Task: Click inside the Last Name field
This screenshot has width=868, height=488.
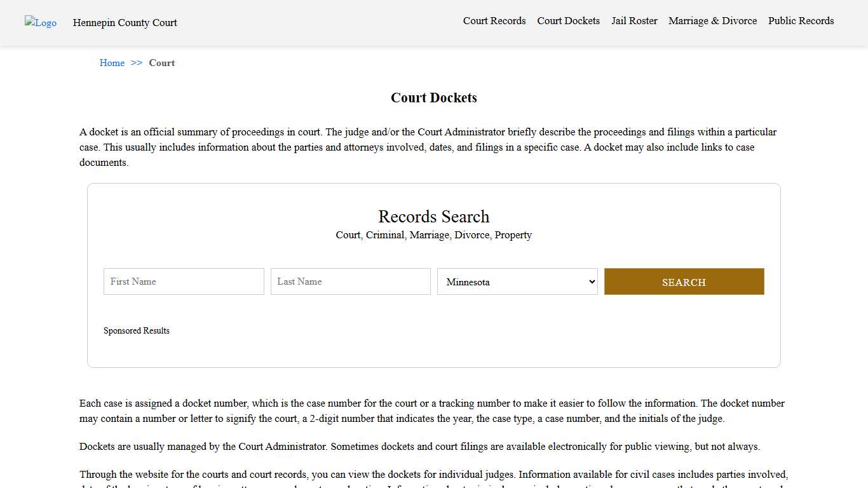Action: coord(350,281)
